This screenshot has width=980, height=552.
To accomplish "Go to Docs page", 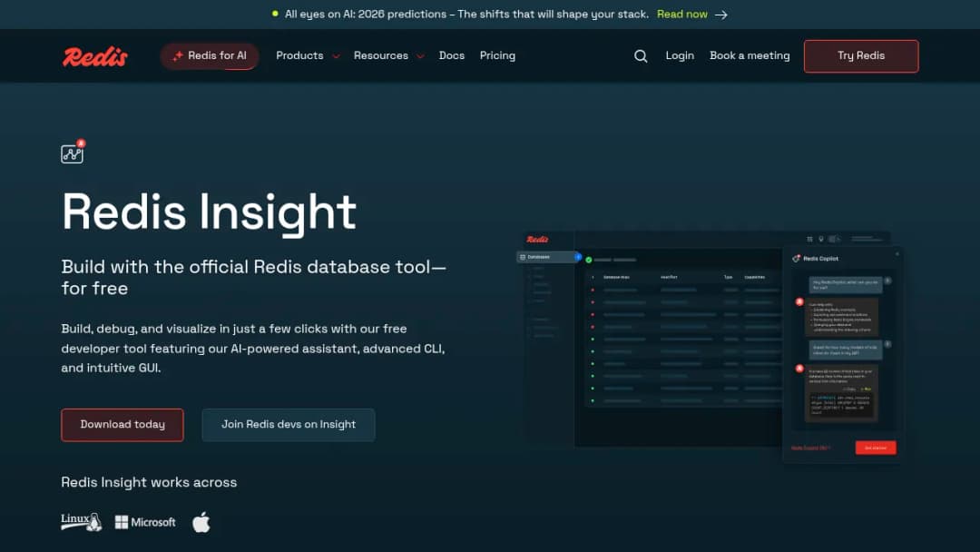I will [x=451, y=55].
